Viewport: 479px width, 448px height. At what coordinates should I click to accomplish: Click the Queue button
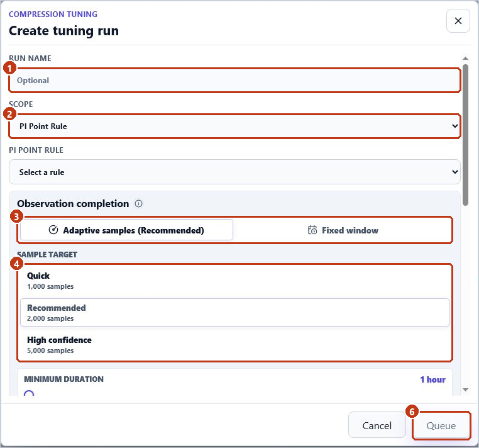pyautogui.click(x=441, y=425)
